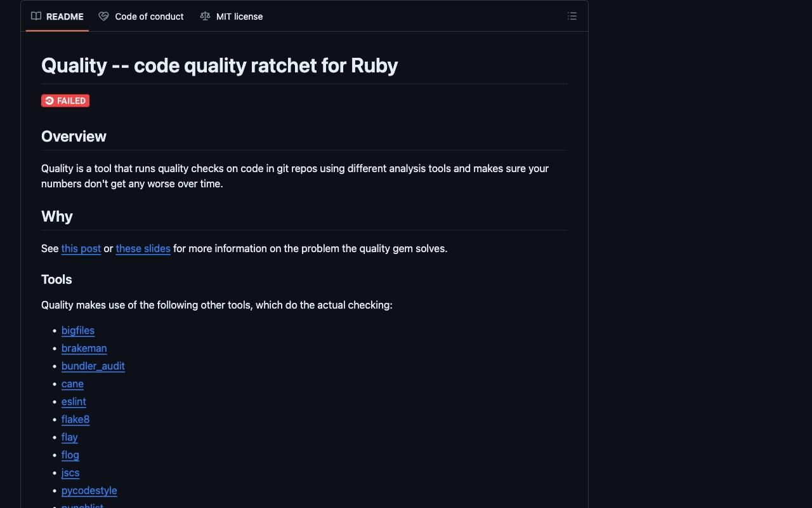The height and width of the screenshot is (508, 812).
Task: Open the flake8 link
Action: 75,419
